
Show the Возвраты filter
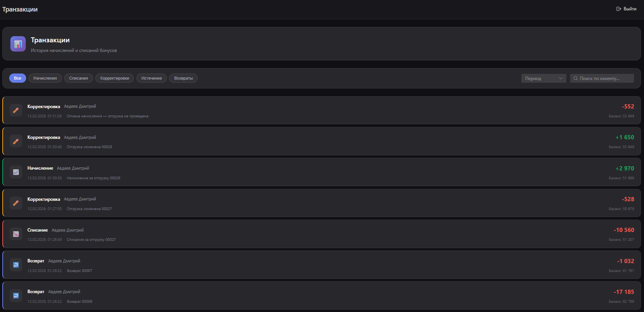tap(183, 78)
